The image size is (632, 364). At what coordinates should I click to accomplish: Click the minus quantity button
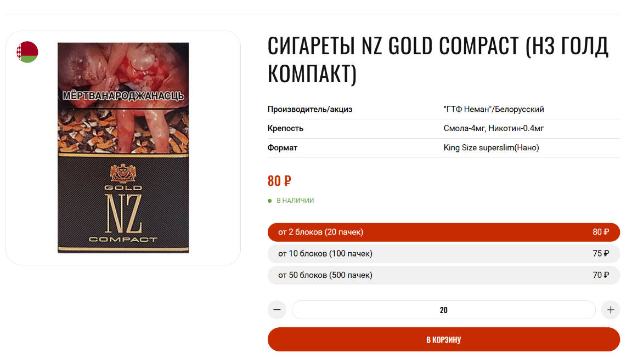click(x=277, y=310)
